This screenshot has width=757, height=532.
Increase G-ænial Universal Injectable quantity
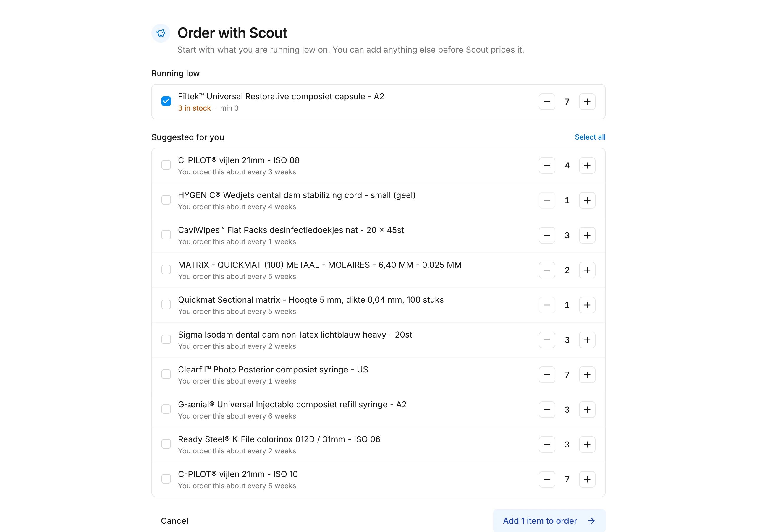[x=587, y=410]
